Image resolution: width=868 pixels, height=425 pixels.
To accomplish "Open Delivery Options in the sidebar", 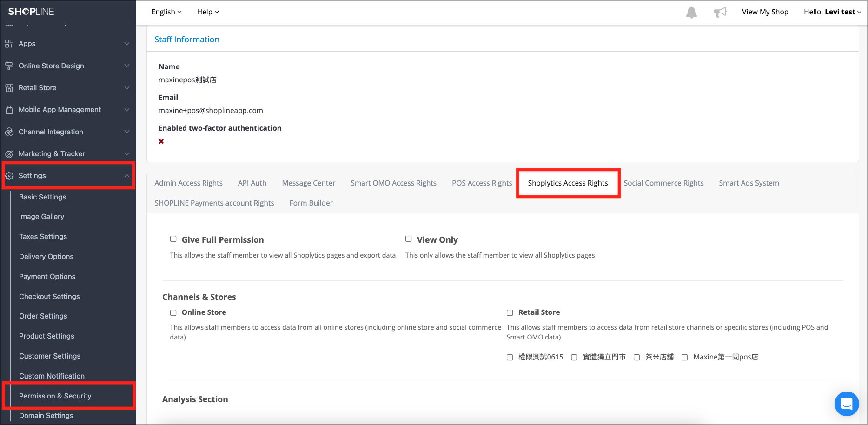I will pos(46,257).
